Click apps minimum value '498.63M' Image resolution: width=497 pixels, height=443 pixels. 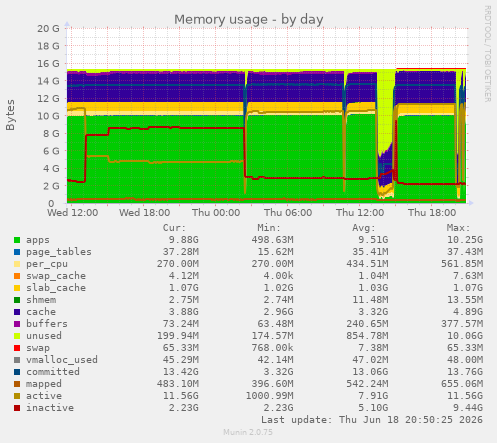coord(272,240)
